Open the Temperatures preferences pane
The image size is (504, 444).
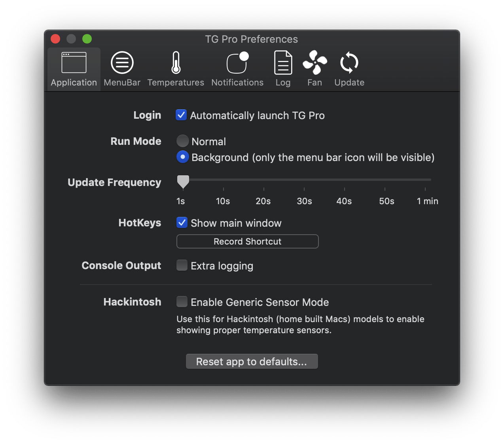(176, 68)
